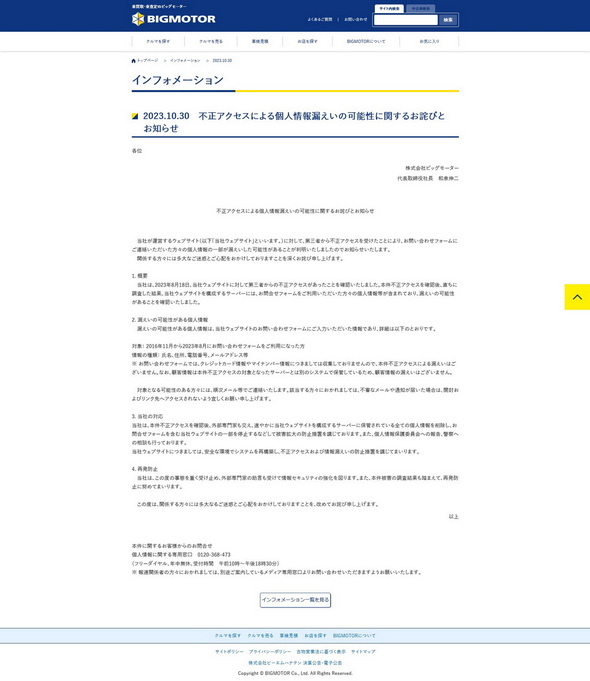The image size is (590, 681).
Task: Open the 古物営業法に基づく表示 footer link
Action: [x=321, y=652]
